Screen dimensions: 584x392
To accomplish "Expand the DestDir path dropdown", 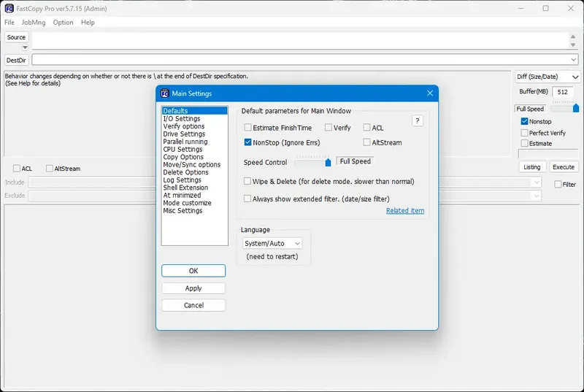I will click(573, 60).
